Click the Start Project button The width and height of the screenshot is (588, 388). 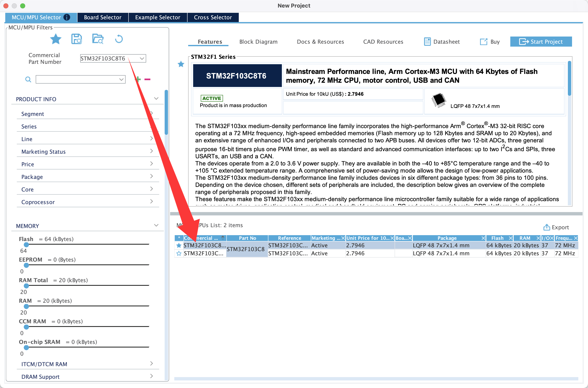[x=541, y=42]
